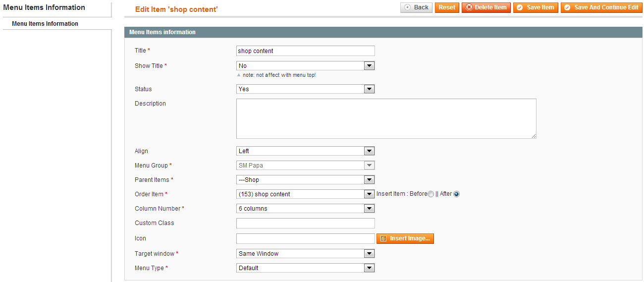644x282 pixels.
Task: Expand the Order Item dropdown
Action: click(x=306, y=194)
